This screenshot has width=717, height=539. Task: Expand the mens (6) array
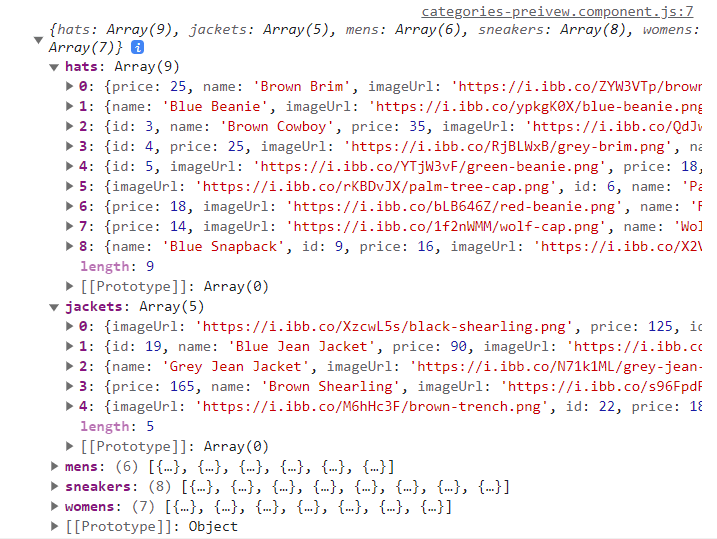54,466
